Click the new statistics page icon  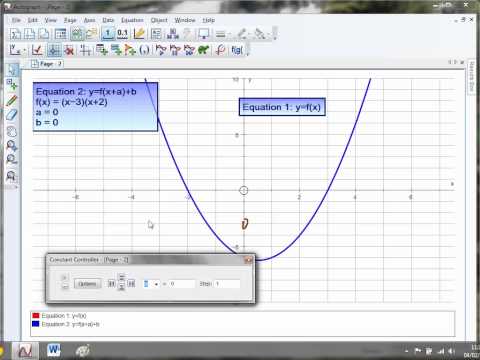pyautogui.click(x=16, y=34)
